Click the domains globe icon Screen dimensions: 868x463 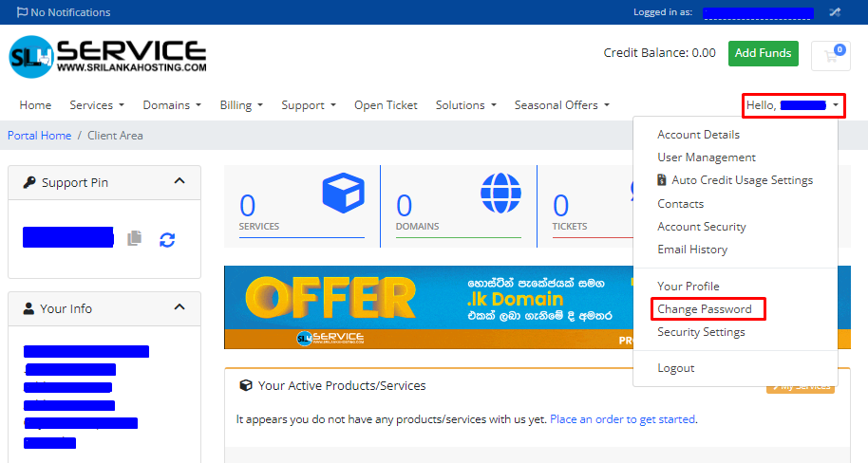click(x=500, y=194)
